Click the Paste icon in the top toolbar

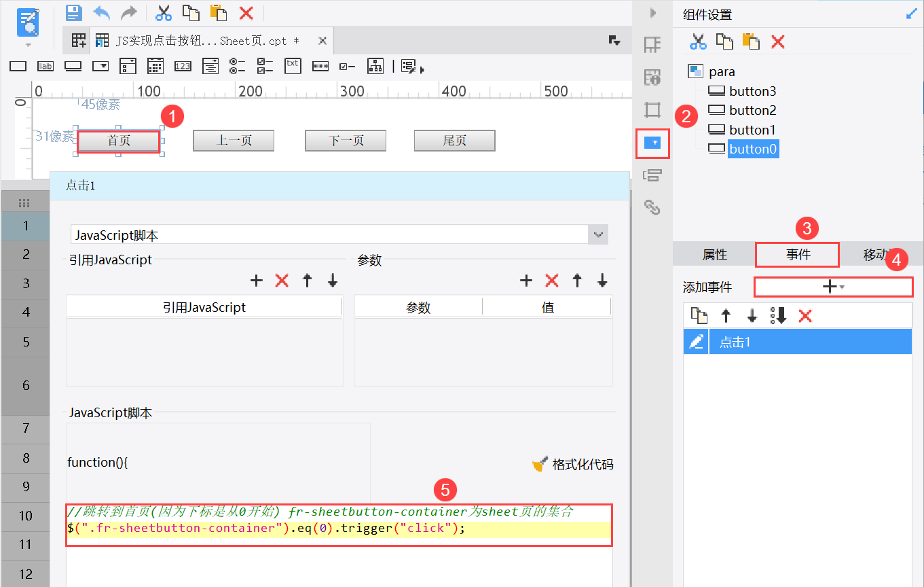[x=218, y=12]
